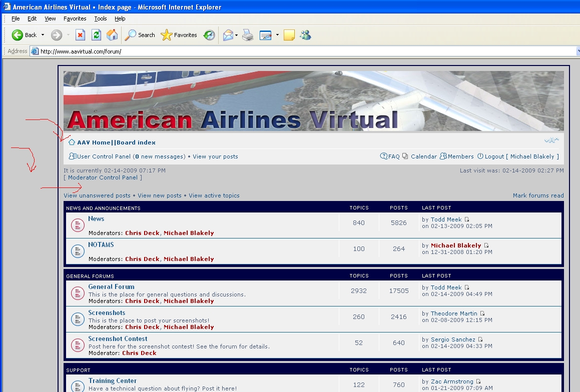
Task: Log out Michael Blakely
Action: (x=521, y=156)
